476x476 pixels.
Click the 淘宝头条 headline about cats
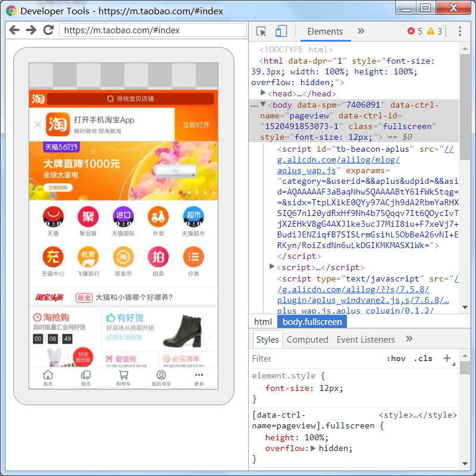(134, 297)
